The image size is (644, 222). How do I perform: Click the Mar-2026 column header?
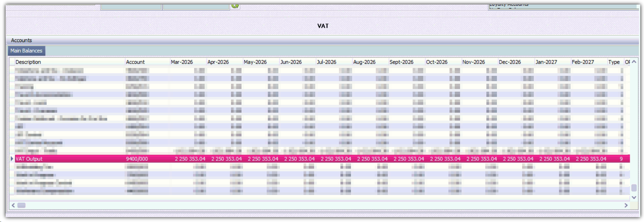click(182, 62)
